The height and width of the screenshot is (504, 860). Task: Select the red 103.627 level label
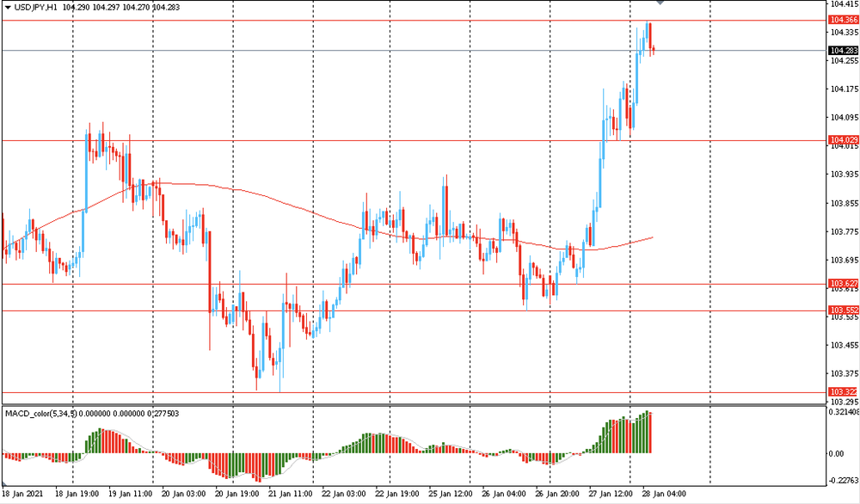[843, 284]
